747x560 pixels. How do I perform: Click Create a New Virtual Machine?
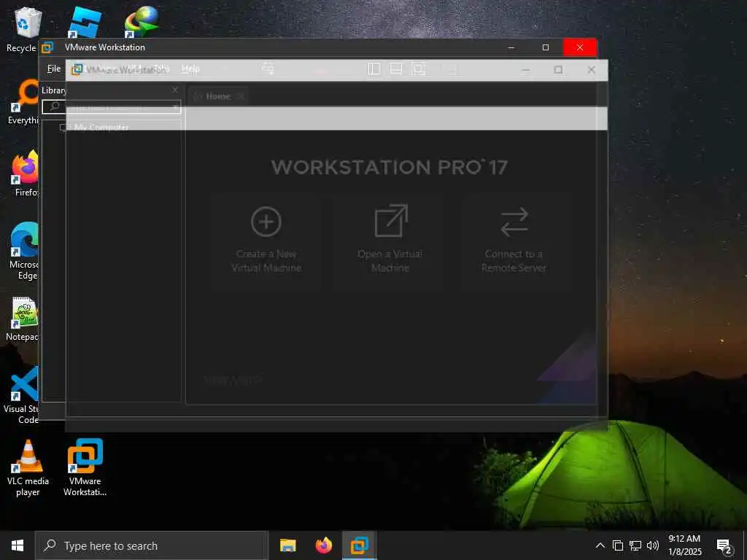click(x=266, y=241)
